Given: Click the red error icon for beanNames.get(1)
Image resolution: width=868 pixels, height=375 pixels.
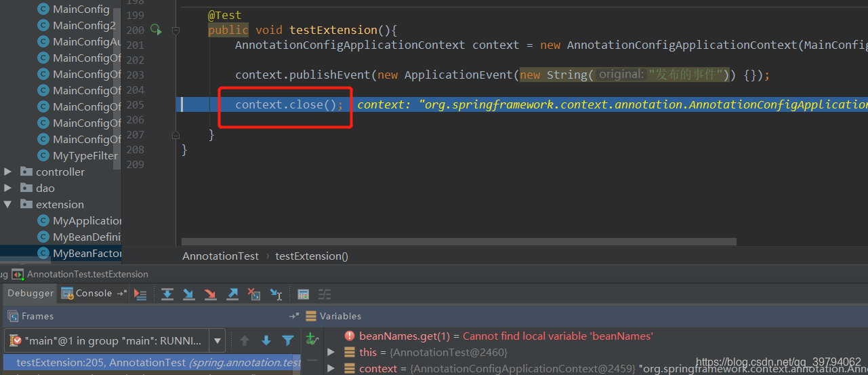Looking at the screenshot, I should pos(350,336).
